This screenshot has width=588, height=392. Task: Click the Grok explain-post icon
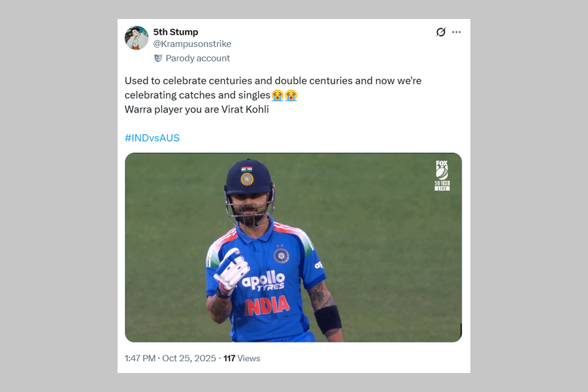[441, 32]
